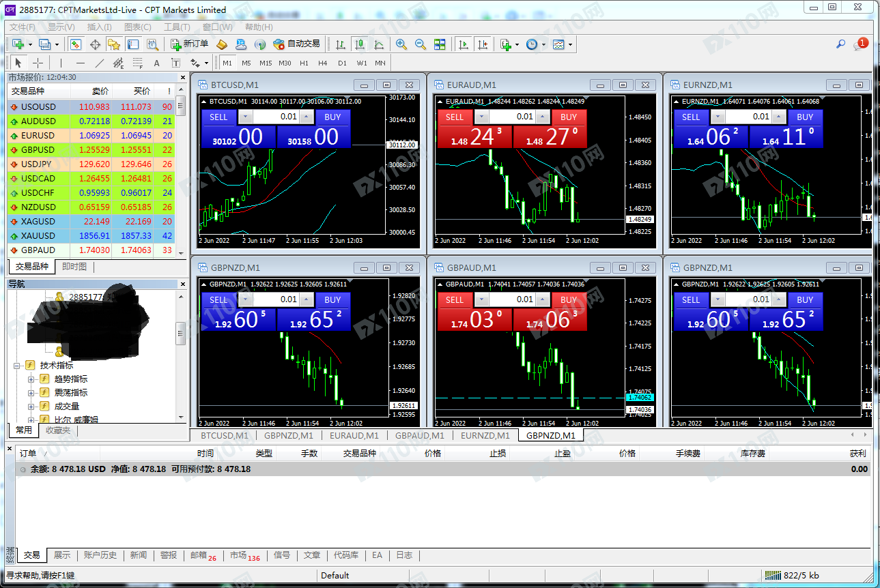Select the crosshair cursor tool
The width and height of the screenshot is (880, 588).
point(38,63)
